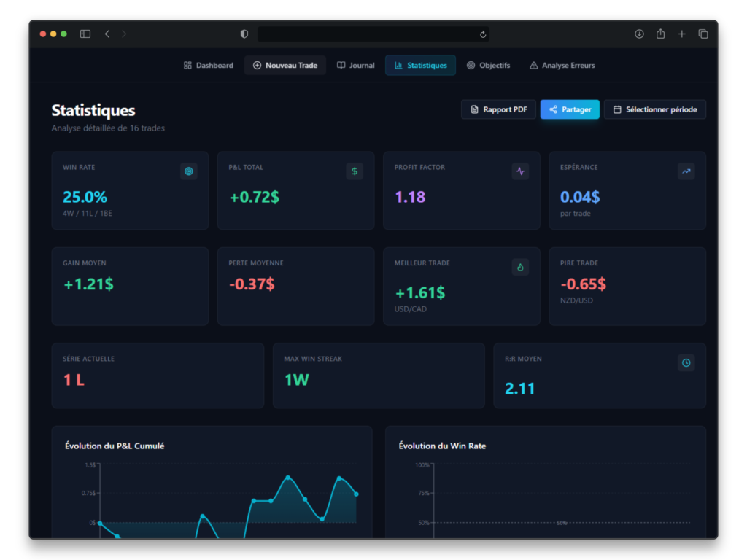Viewport: 747px width, 560px height.
Task: Open the Objectifs tab
Action: pyautogui.click(x=488, y=65)
